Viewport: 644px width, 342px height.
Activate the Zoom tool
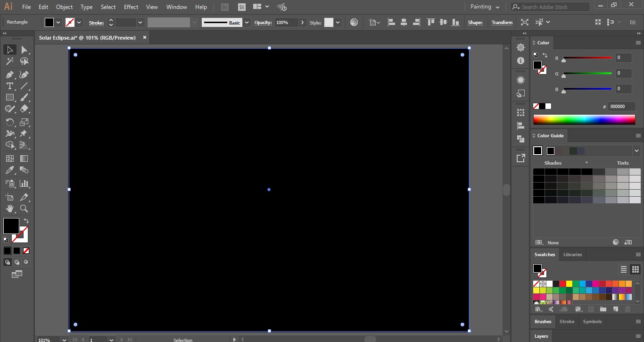(24, 209)
